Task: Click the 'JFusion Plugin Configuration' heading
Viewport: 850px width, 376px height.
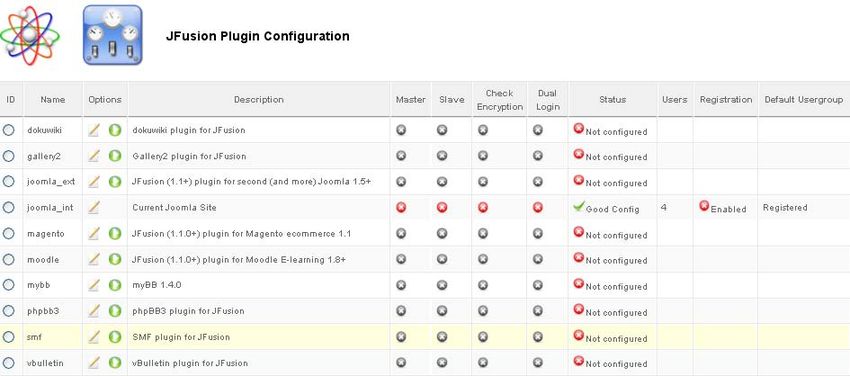Action: click(x=257, y=36)
